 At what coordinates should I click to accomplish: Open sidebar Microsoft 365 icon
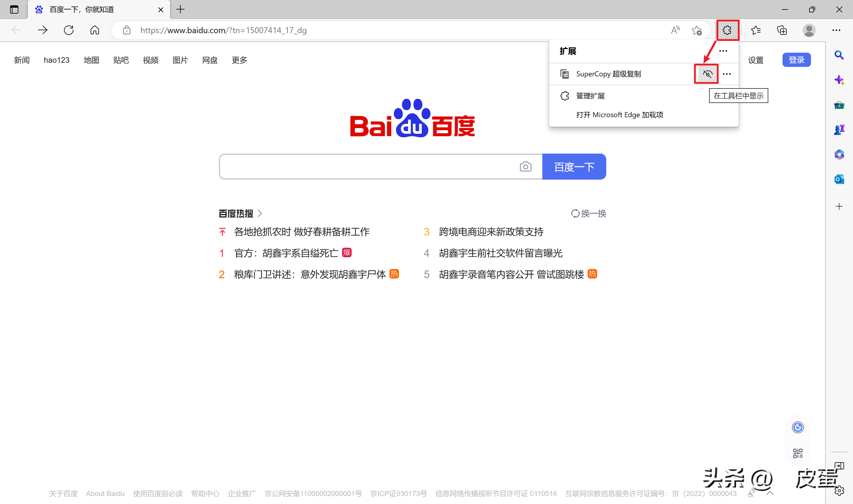839,154
